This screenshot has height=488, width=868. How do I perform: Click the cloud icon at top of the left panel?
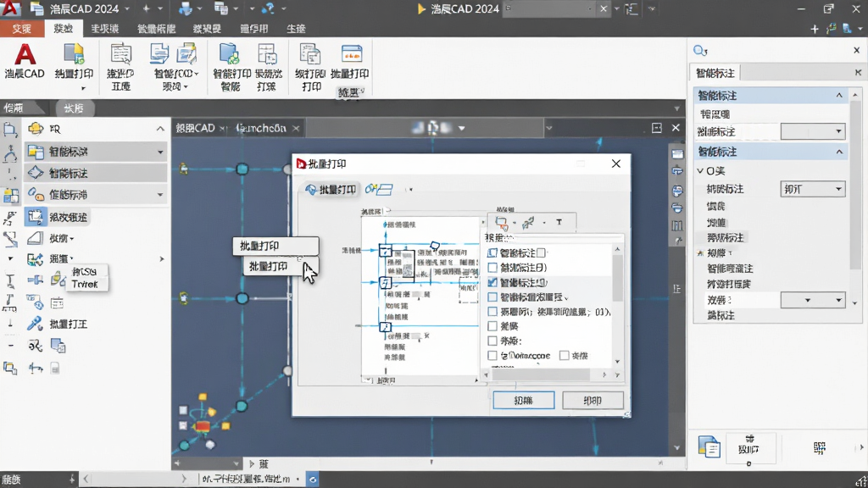[36, 129]
